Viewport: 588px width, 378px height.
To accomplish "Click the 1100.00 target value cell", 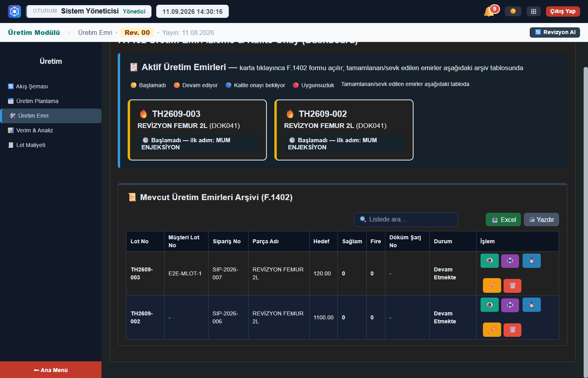I will (324, 317).
